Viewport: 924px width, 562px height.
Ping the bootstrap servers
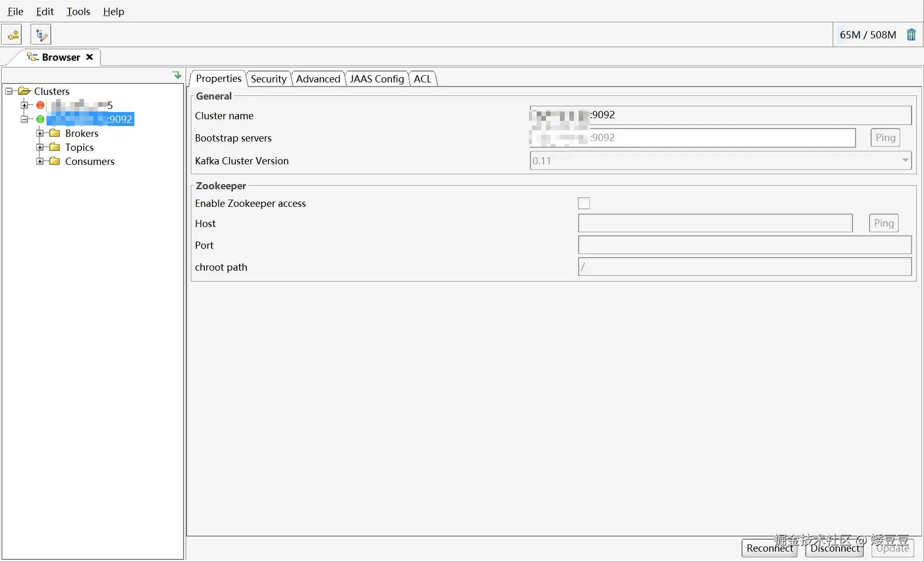click(885, 137)
